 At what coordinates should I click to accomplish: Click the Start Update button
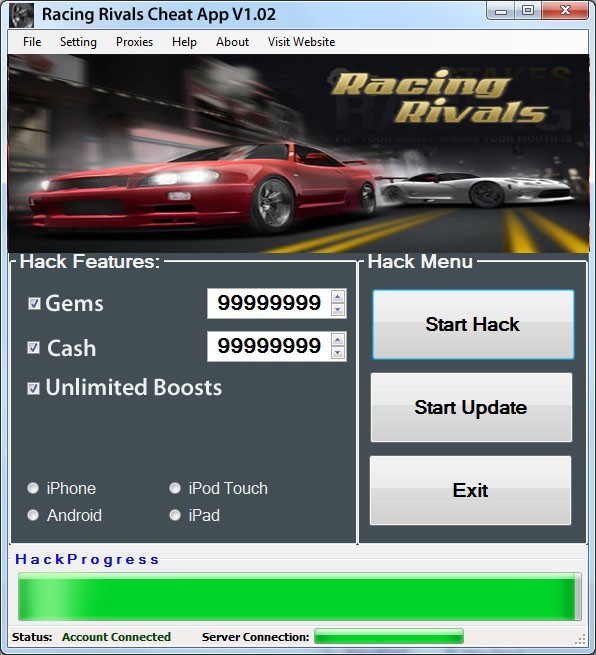(471, 407)
